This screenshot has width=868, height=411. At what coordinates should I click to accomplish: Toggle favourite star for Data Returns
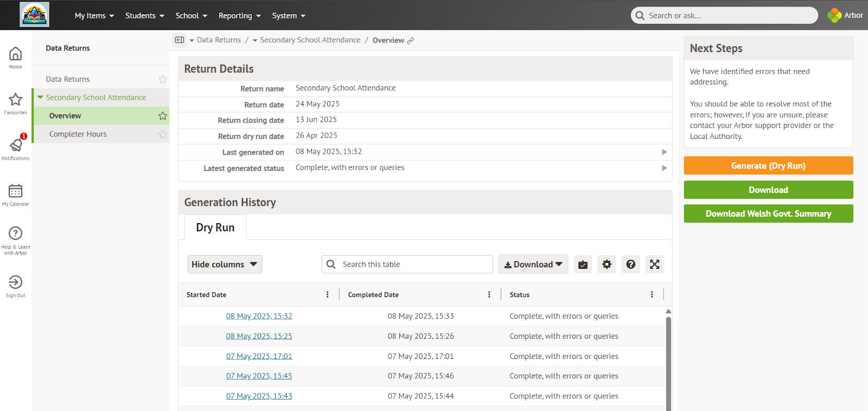click(162, 79)
